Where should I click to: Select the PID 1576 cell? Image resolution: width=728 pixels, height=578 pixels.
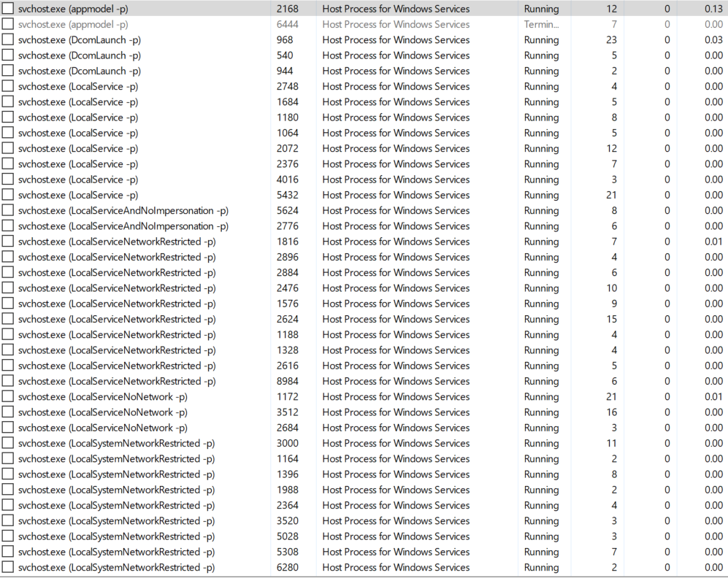point(288,304)
